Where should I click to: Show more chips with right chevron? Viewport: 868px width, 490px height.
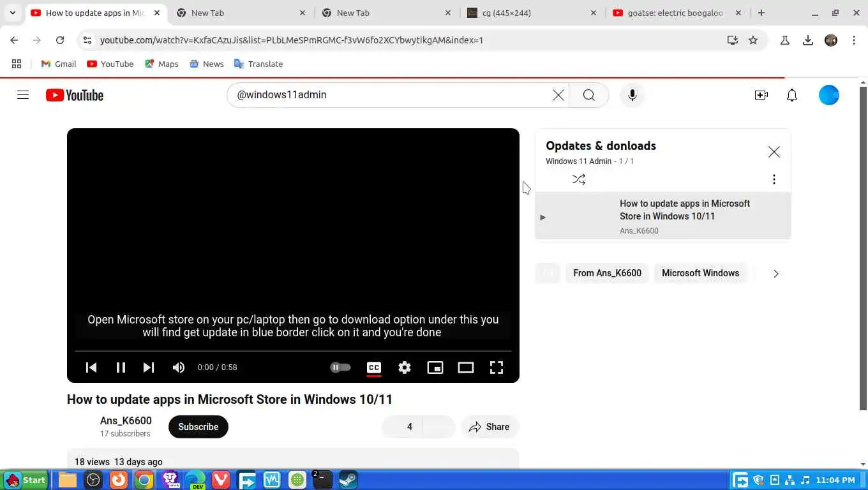pos(776,274)
